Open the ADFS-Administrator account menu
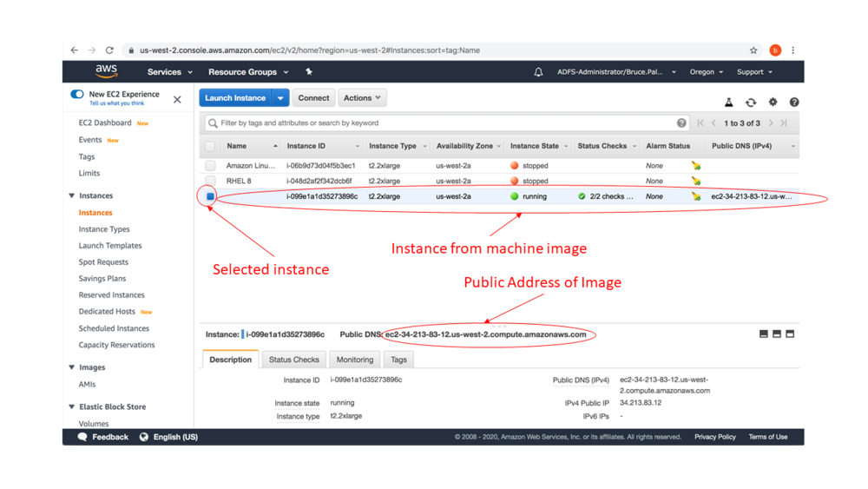Viewport: 868px width, 489px height. tap(616, 72)
